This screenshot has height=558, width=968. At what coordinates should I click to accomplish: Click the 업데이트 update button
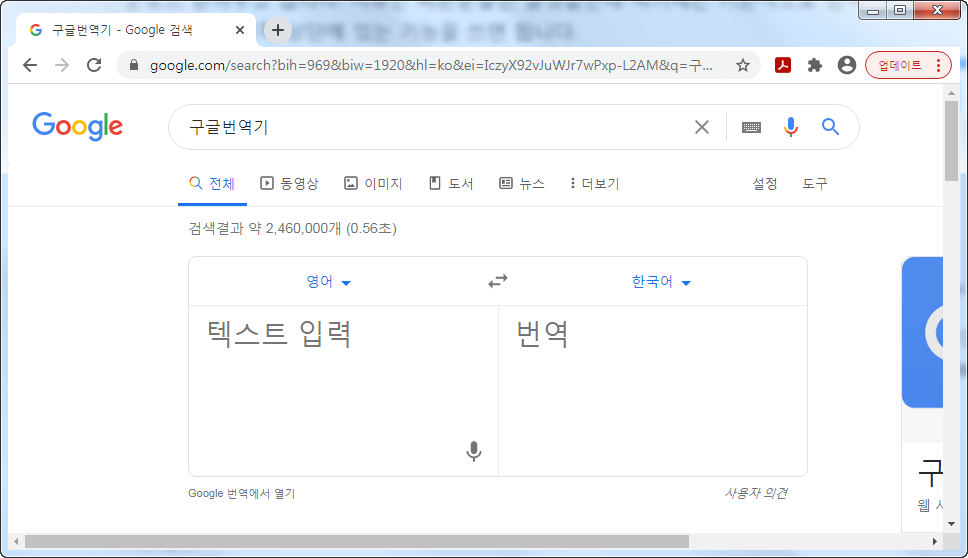point(908,65)
